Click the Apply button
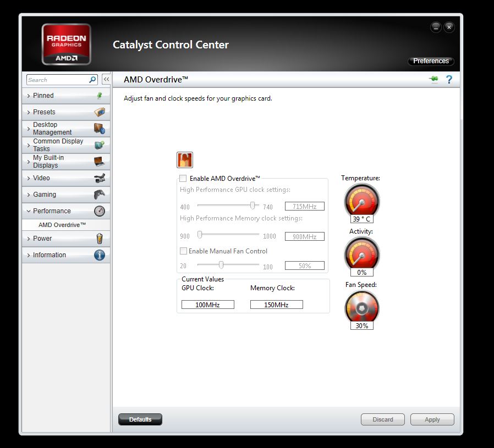Image resolution: width=494 pixels, height=448 pixels. click(432, 419)
